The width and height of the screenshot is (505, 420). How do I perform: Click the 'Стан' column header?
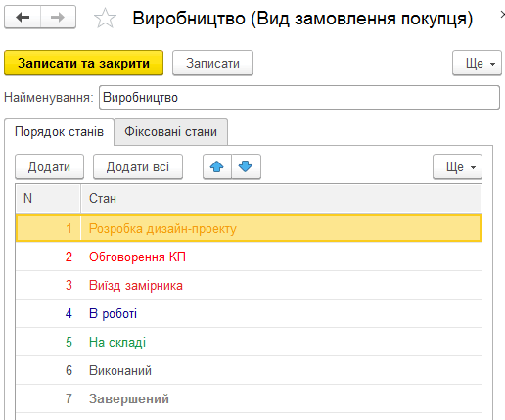tap(281, 199)
